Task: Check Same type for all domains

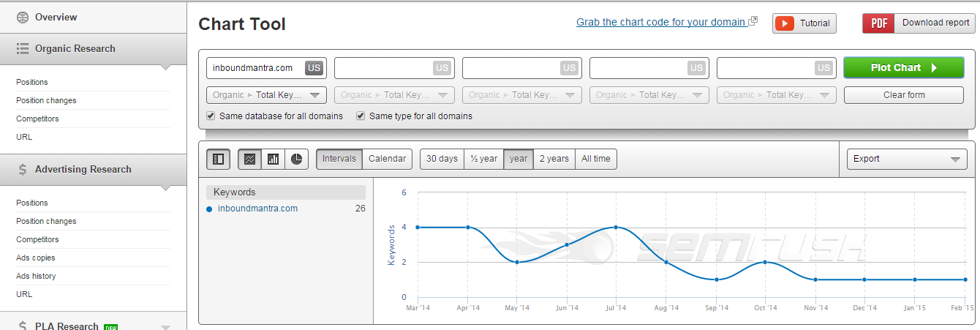Action: [361, 116]
